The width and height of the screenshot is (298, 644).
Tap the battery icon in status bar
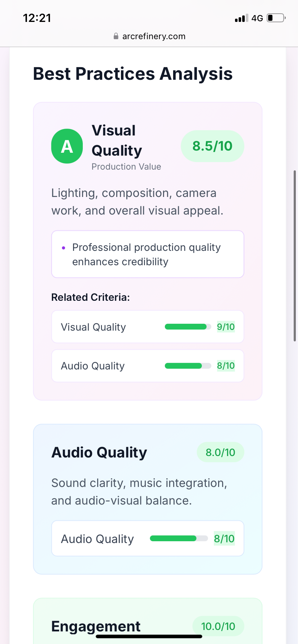(276, 18)
